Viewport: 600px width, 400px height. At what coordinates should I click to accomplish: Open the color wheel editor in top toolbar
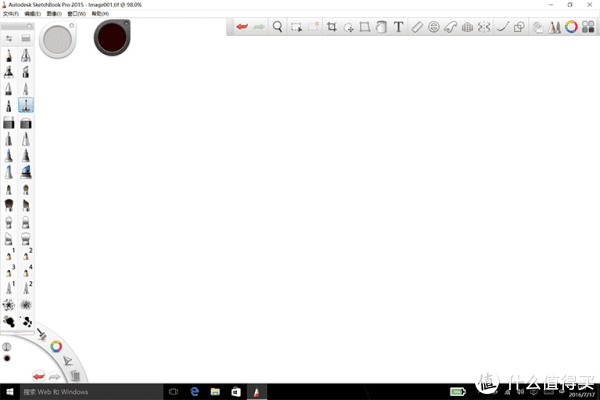coord(572,27)
